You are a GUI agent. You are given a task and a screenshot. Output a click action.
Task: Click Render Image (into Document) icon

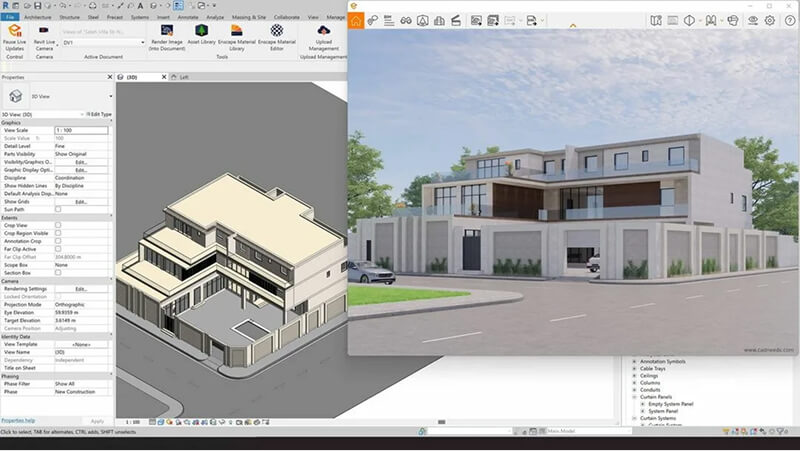(x=167, y=31)
